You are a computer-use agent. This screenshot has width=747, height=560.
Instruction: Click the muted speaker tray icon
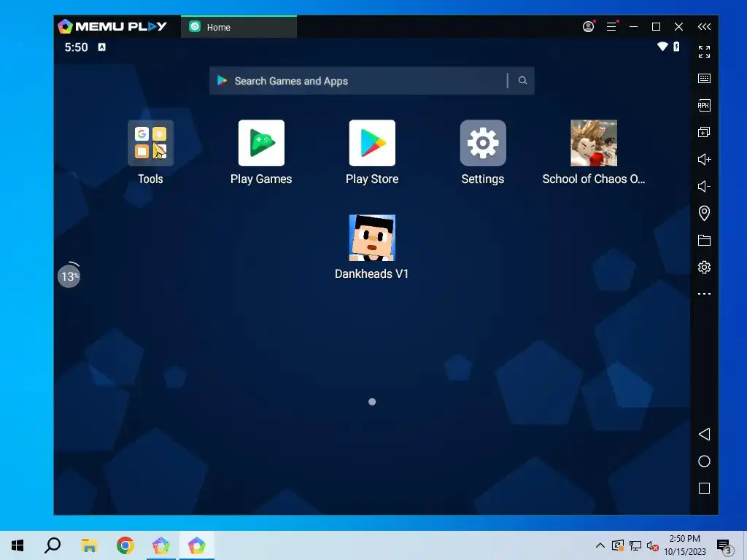[653, 545]
